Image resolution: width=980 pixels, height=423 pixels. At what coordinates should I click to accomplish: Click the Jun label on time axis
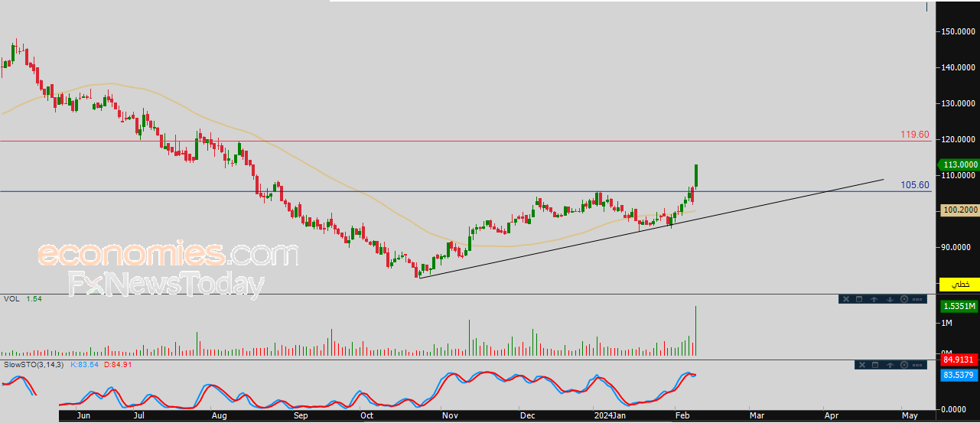(84, 416)
